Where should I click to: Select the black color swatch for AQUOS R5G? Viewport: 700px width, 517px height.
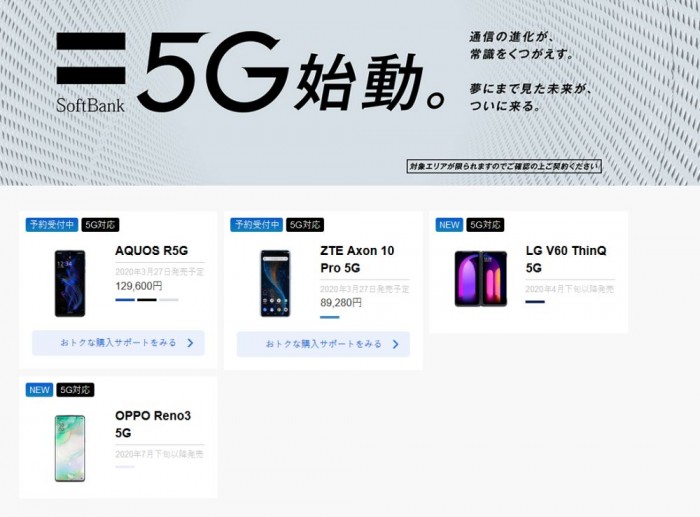pos(147,300)
